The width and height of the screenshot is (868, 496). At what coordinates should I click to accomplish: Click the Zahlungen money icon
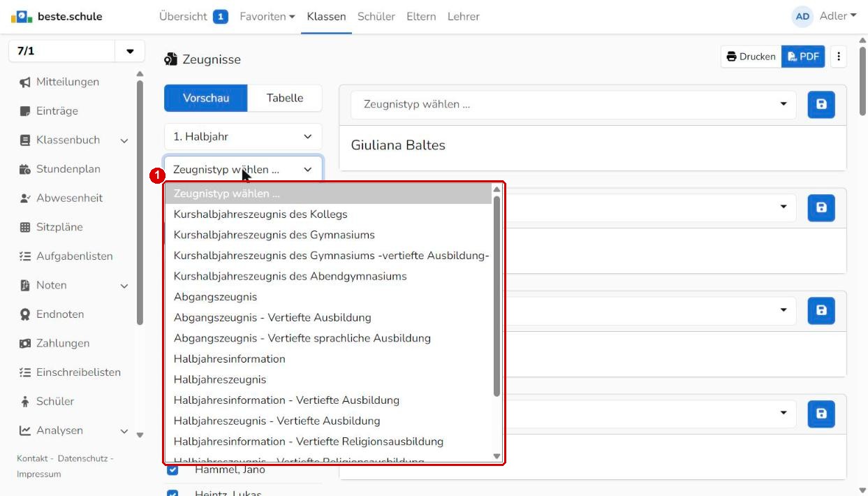pyautogui.click(x=25, y=344)
